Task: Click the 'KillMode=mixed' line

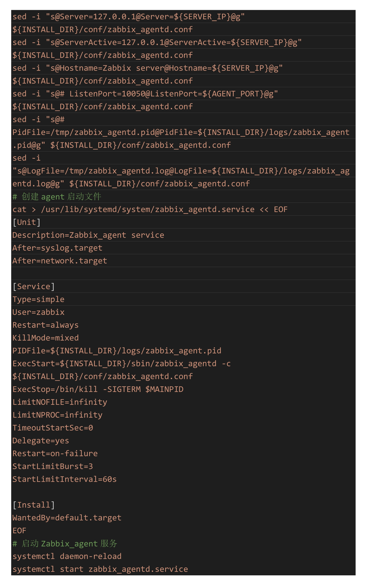Action: click(x=46, y=338)
